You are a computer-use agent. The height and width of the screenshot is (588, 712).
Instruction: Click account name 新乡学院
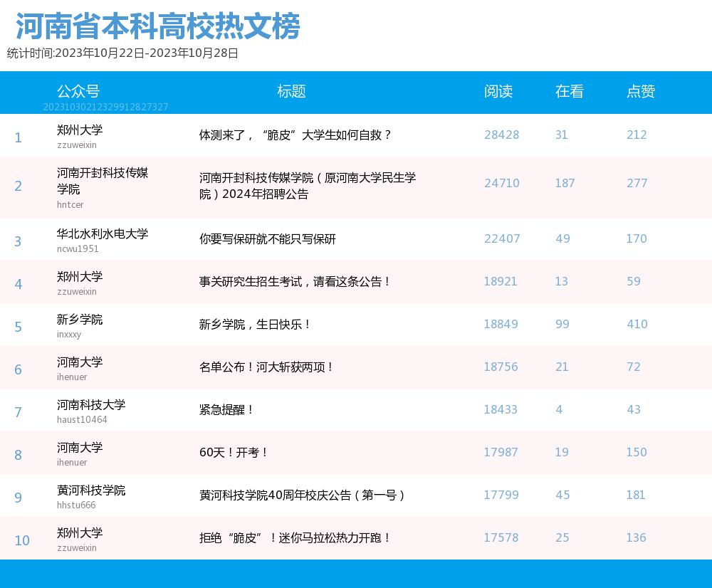80,319
